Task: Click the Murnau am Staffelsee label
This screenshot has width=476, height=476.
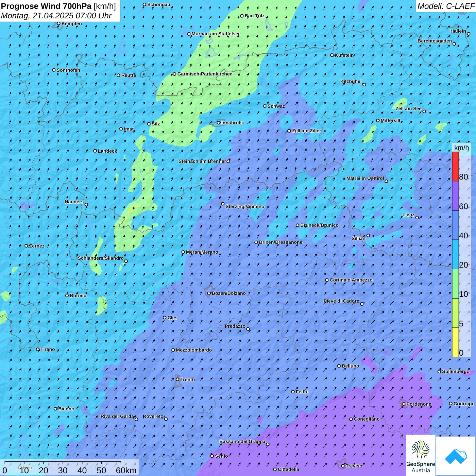Action: pyautogui.click(x=216, y=34)
